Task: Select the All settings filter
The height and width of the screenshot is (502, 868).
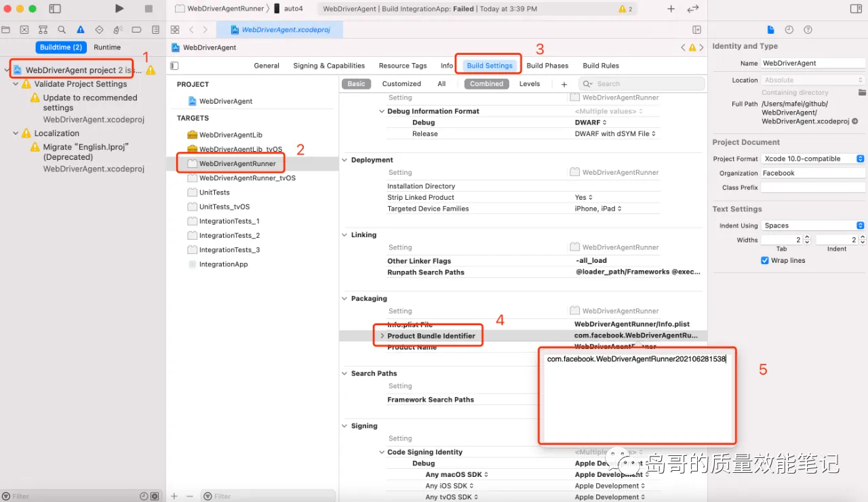Action: click(441, 84)
